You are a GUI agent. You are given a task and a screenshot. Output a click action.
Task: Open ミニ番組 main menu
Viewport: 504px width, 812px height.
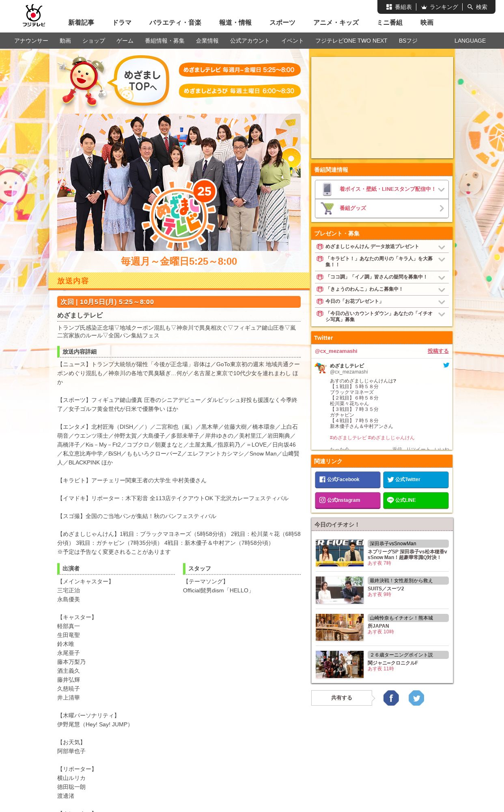(x=390, y=22)
